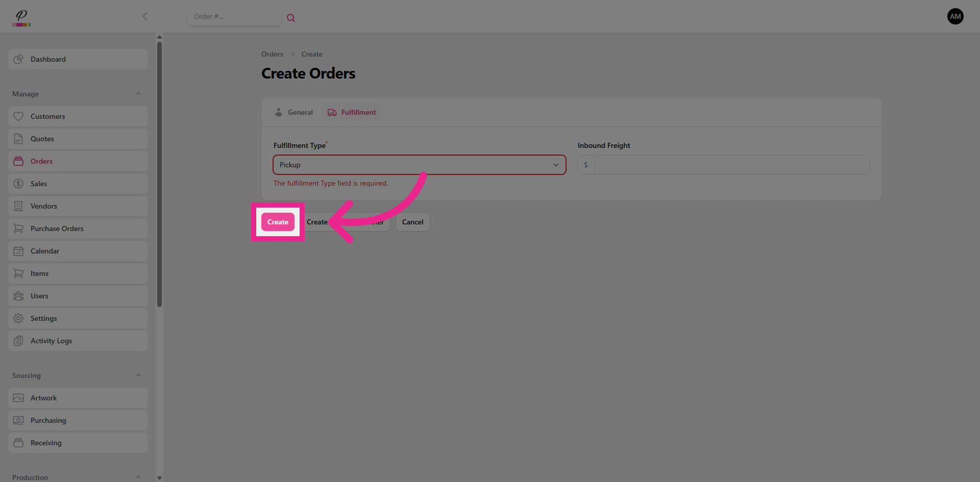Open the Fulfillment Type dropdown
Image resolution: width=980 pixels, height=482 pixels.
click(x=556, y=165)
